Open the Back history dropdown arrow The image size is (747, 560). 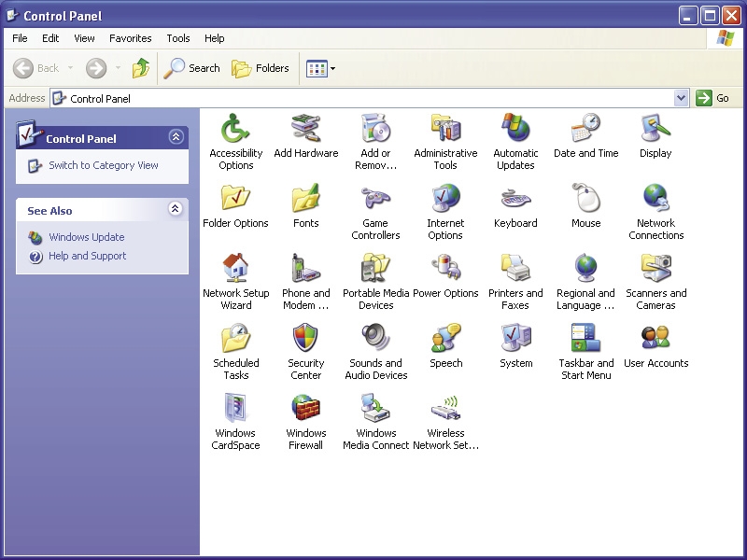pyautogui.click(x=71, y=68)
